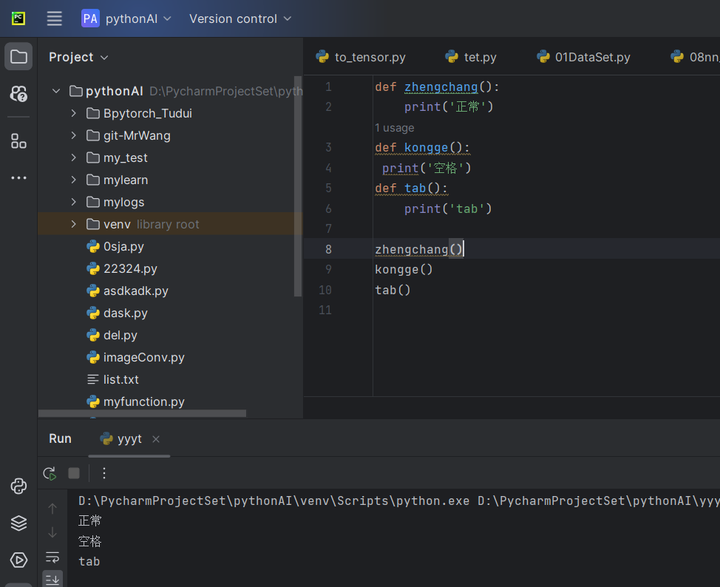Open the Run panel more options menu
Screen dimensions: 720x587
click(x=104, y=473)
